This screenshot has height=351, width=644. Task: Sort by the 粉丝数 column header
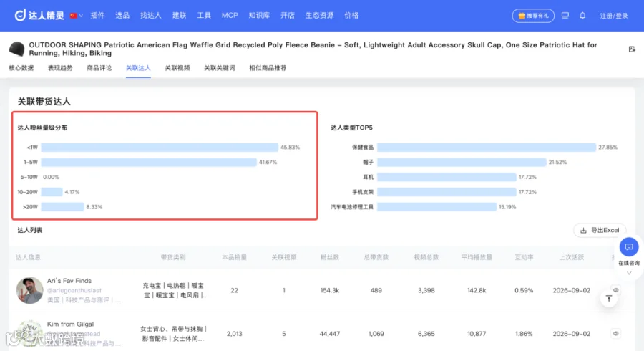(329, 257)
